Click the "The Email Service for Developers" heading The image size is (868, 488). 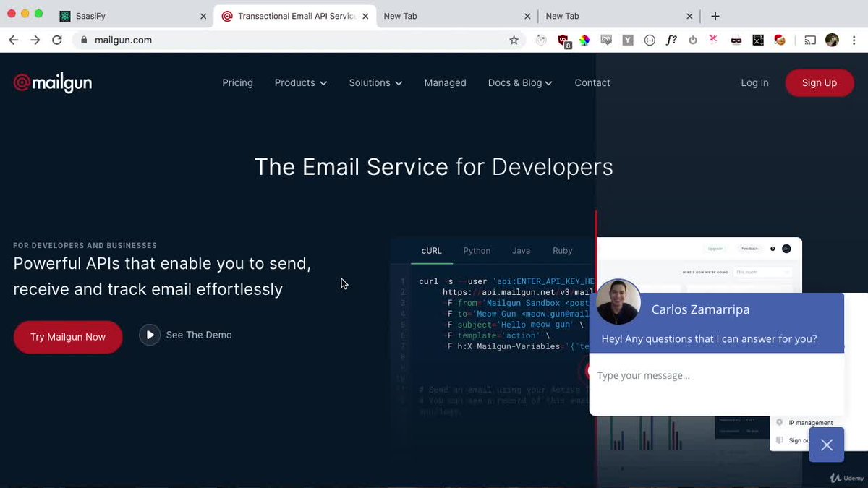click(434, 167)
